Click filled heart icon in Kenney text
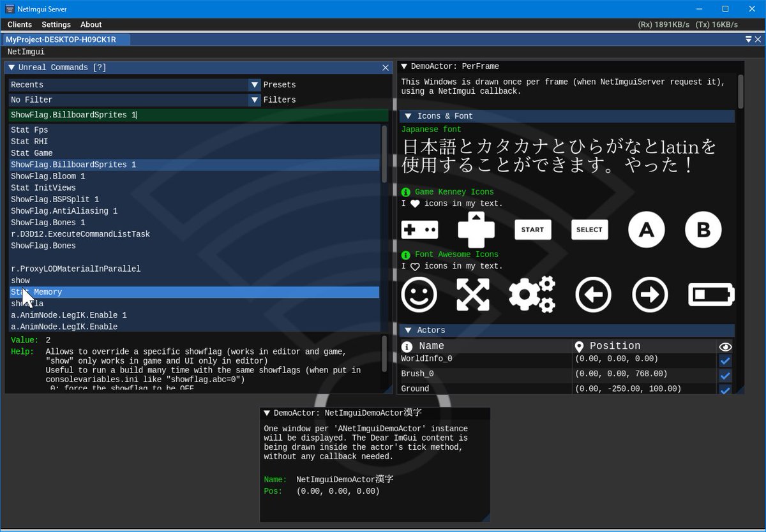The height and width of the screenshot is (532, 766). tap(415, 204)
